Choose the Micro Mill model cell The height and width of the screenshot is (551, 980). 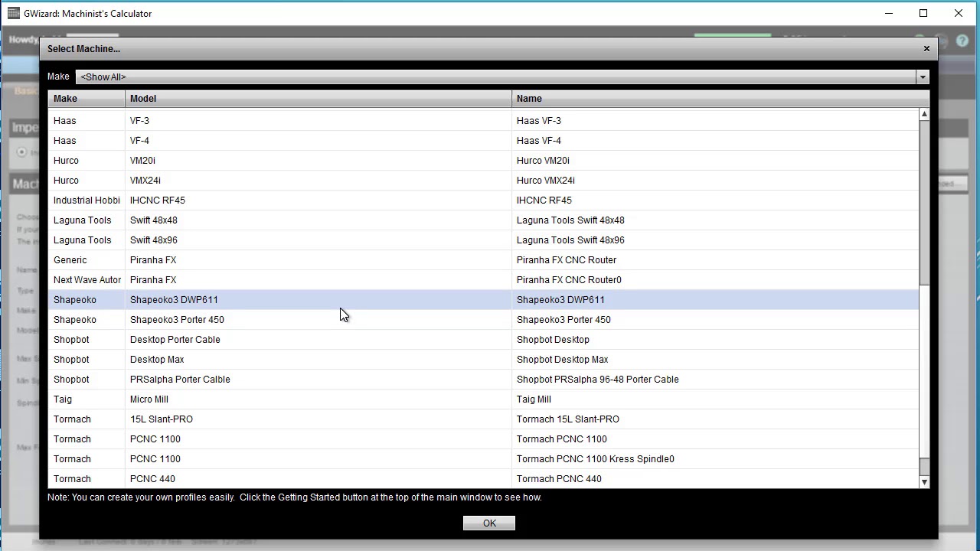[318, 399]
